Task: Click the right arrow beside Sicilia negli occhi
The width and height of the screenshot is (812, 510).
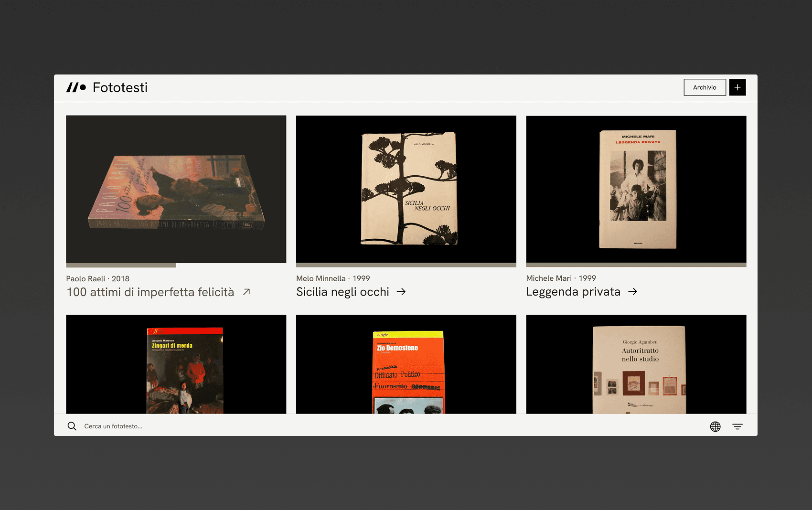Action: pos(401,292)
